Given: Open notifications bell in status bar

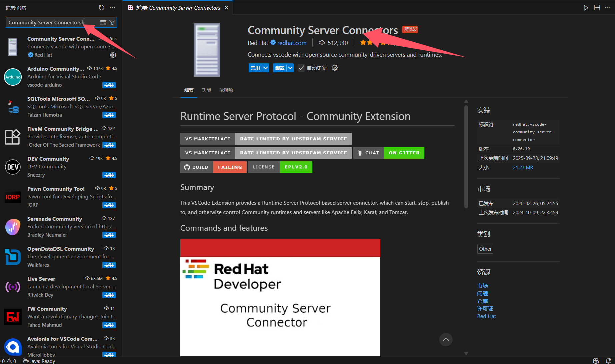Looking at the screenshot, I should (608, 361).
